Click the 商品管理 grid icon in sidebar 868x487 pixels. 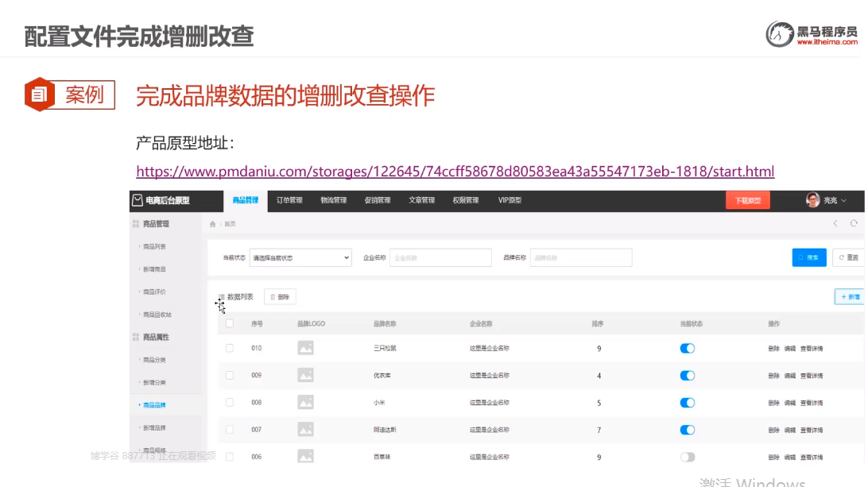pyautogui.click(x=136, y=223)
